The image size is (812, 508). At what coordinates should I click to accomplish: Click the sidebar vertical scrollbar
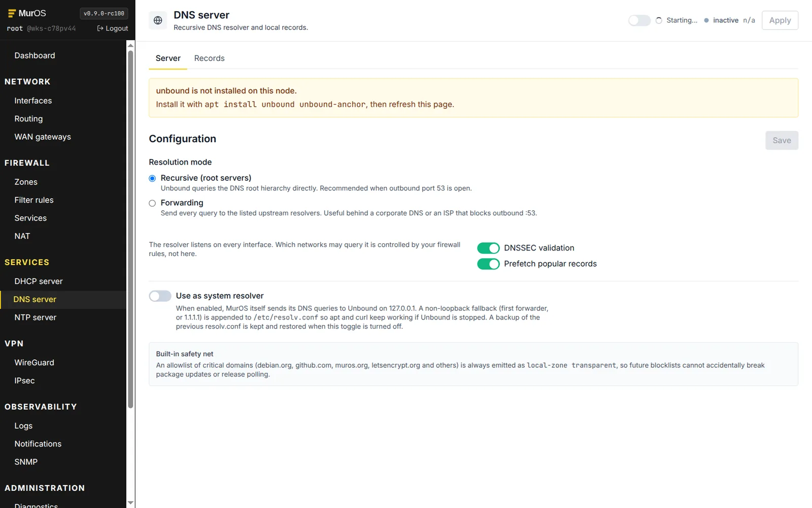coord(130,229)
